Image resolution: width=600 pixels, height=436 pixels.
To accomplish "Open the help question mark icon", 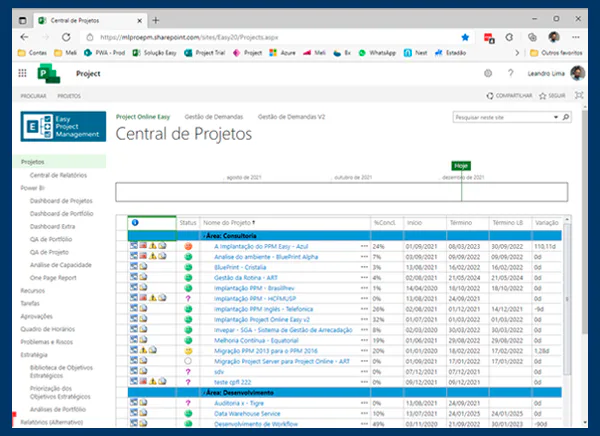I will pos(510,73).
